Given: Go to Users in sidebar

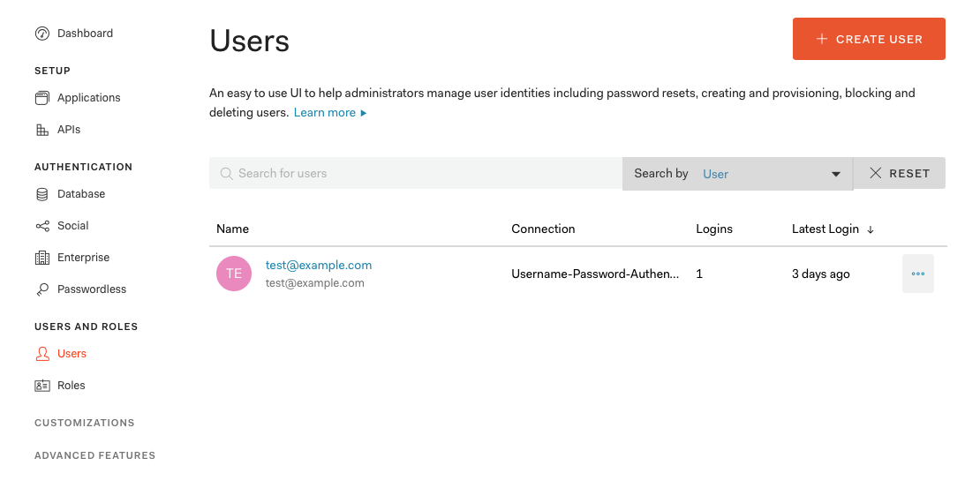Looking at the screenshot, I should (72, 354).
